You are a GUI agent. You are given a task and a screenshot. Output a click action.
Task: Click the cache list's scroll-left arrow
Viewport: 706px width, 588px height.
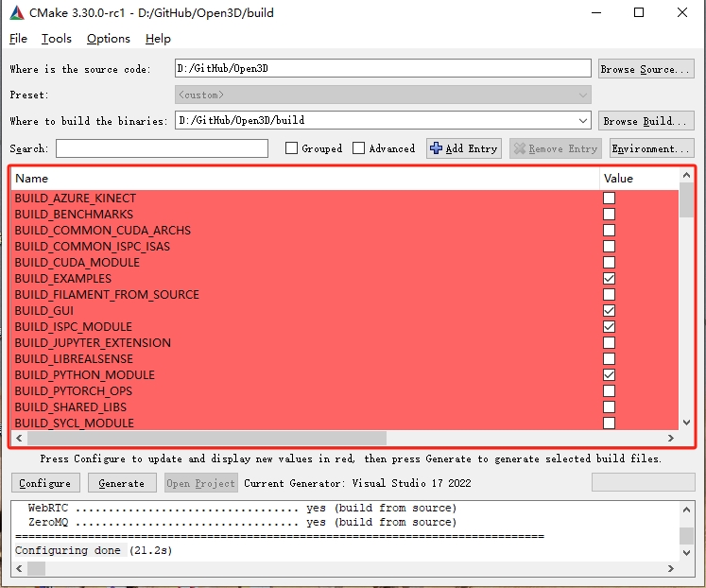(19, 438)
